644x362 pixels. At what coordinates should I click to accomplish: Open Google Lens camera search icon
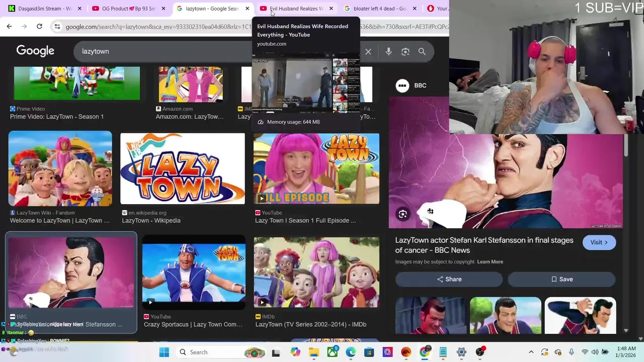click(405, 51)
